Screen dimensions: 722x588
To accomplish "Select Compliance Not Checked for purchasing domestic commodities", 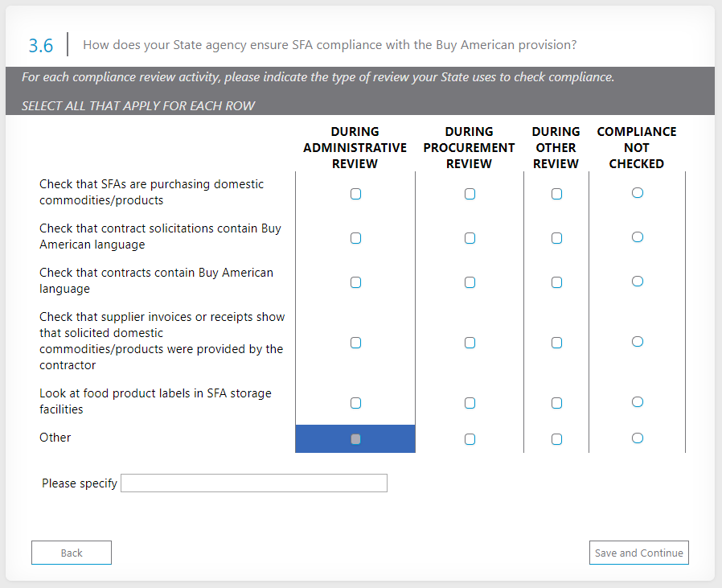I will tap(637, 193).
